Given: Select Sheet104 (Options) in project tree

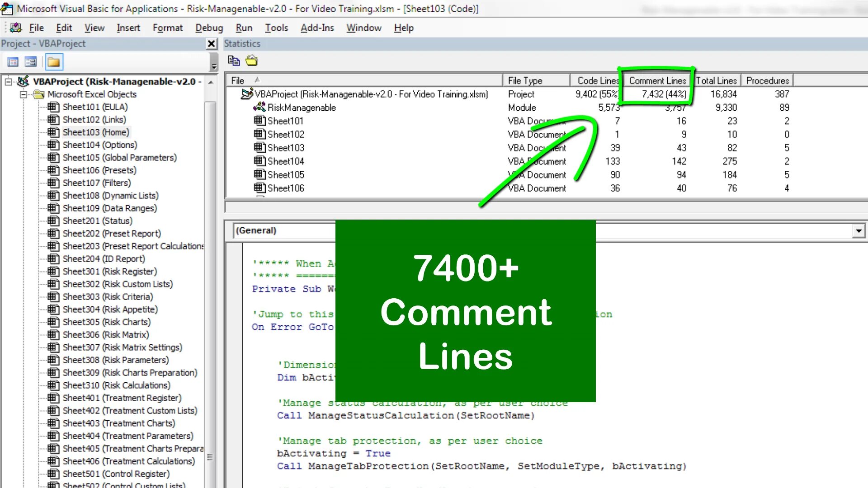Looking at the screenshot, I should (99, 145).
